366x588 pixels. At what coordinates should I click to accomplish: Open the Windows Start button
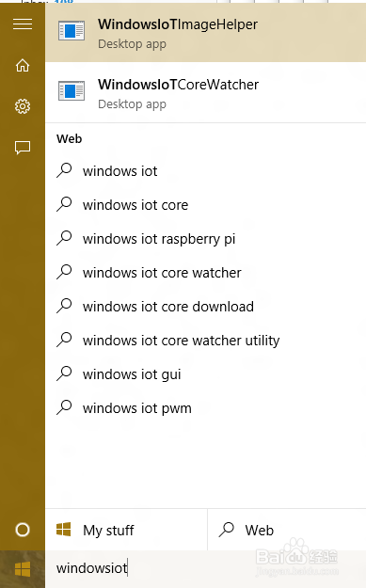[23, 569]
